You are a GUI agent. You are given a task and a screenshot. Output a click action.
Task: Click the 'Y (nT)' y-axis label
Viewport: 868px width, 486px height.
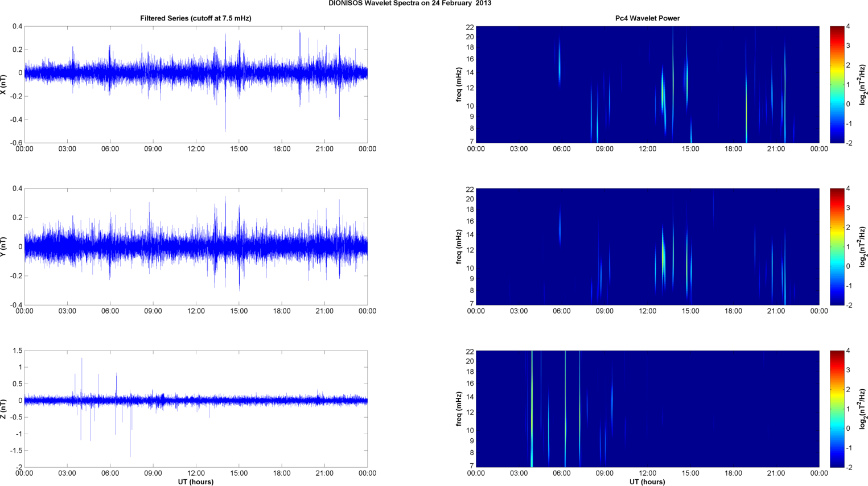[4, 246]
